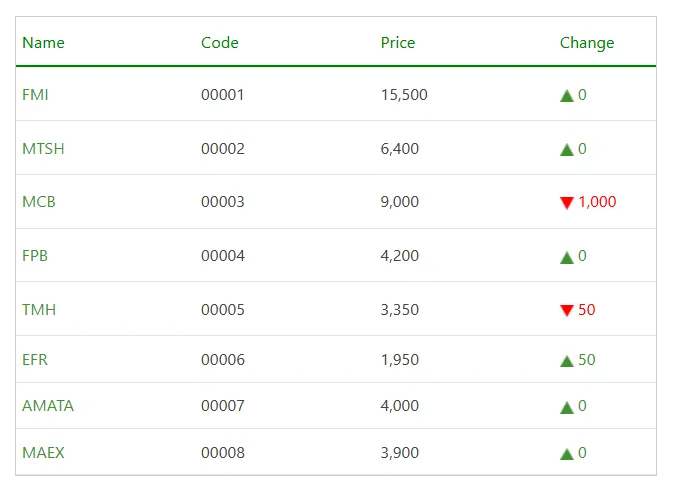Select the MCB stock name

pyautogui.click(x=39, y=202)
